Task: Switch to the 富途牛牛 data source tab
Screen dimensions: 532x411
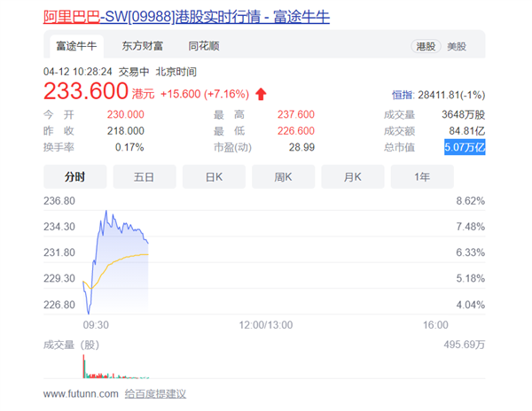Action: point(74,46)
